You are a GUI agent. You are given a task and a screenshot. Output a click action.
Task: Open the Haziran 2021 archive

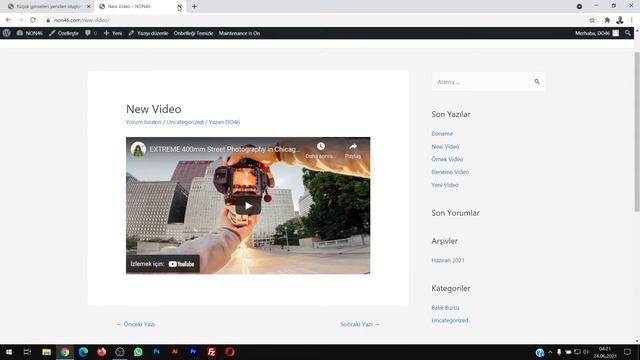point(448,260)
